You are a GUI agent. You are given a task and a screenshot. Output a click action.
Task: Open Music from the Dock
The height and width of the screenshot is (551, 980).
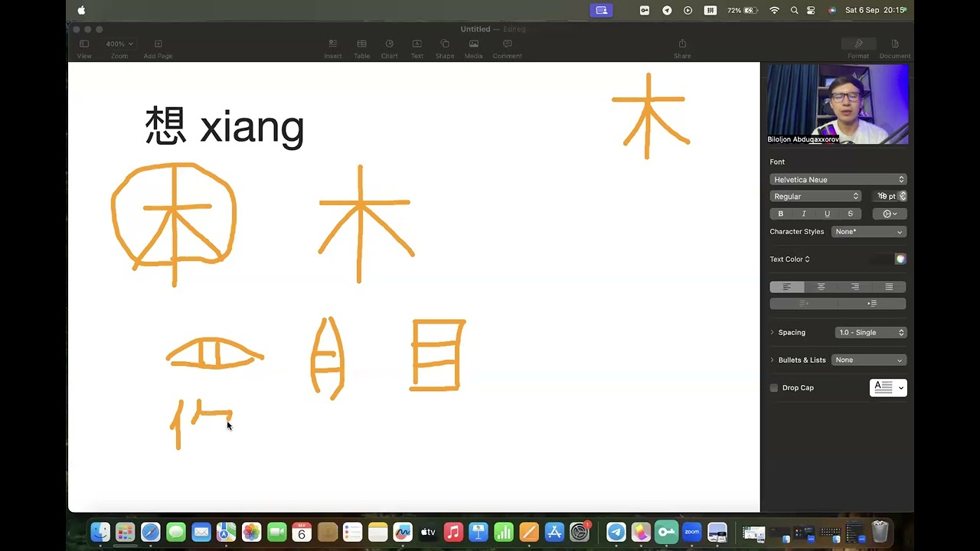(x=453, y=532)
